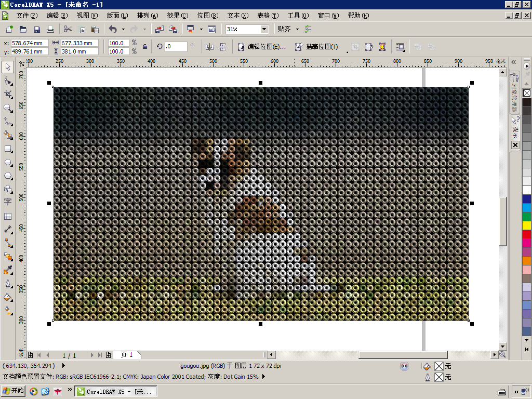Click the Export icon
The image size is (532, 399).
pyautogui.click(x=172, y=30)
